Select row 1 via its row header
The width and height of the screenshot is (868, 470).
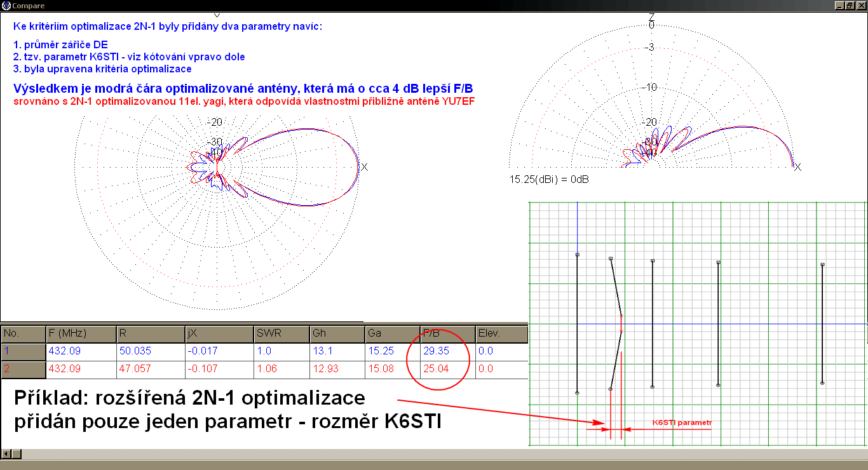point(23,351)
